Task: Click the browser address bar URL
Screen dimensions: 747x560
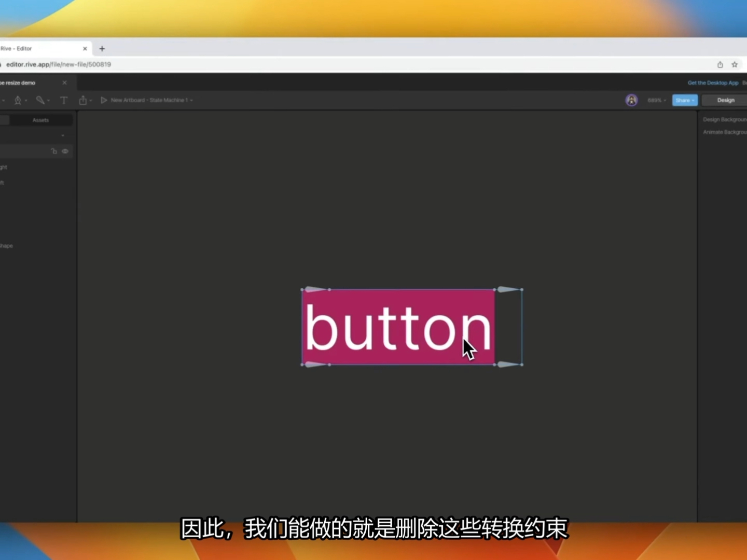Action: [x=59, y=64]
